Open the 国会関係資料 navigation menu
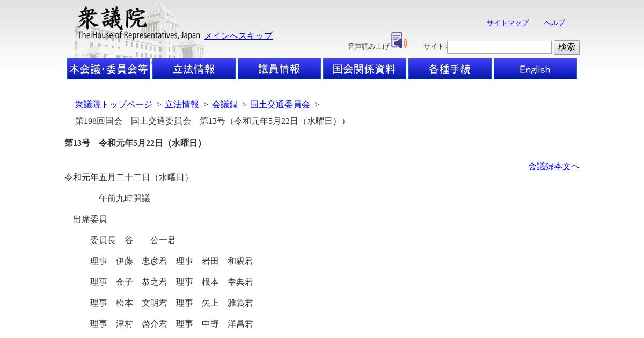This screenshot has width=644, height=338. [x=364, y=69]
